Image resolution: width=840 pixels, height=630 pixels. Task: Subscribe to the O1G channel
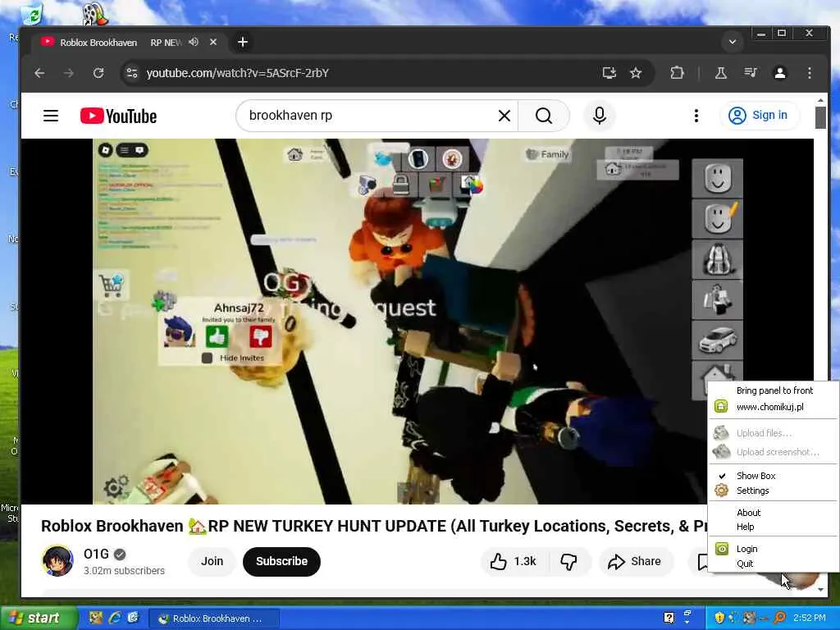click(282, 561)
